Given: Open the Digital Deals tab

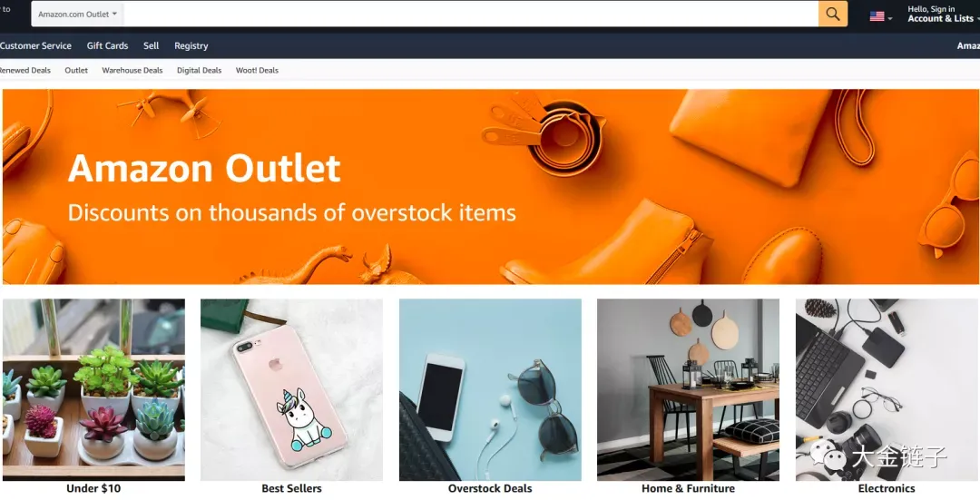Looking at the screenshot, I should 199,70.
